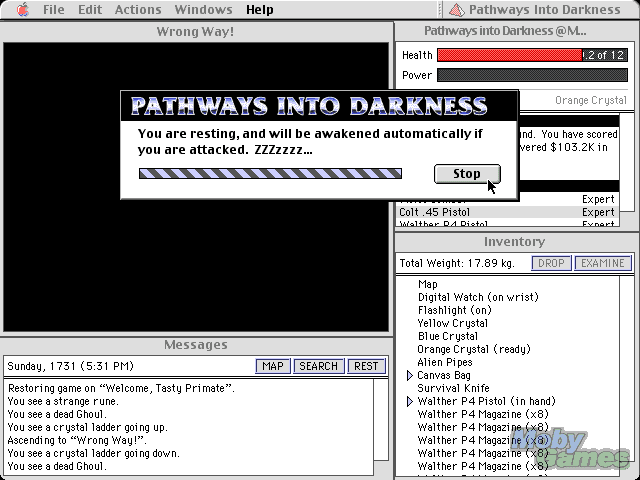Stop resting with the Stop button
Viewport: 640px width, 480px height.
coord(467,174)
